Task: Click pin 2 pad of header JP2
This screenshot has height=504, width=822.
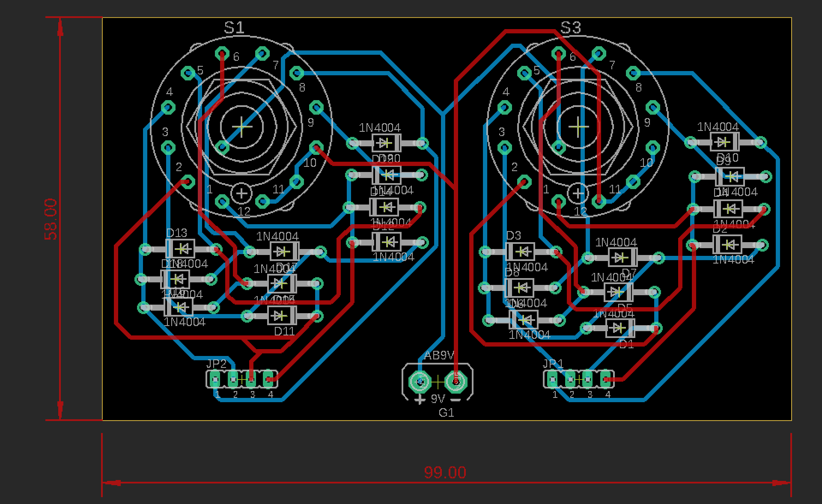Action: [233, 379]
